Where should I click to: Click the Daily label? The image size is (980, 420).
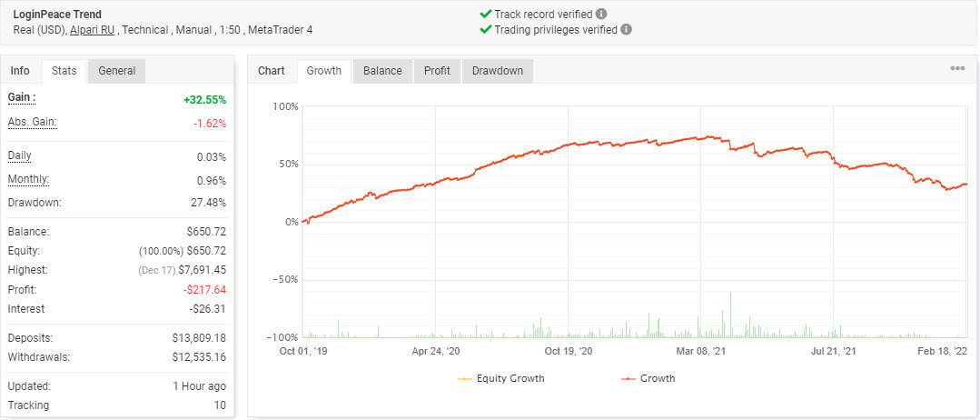(19, 155)
